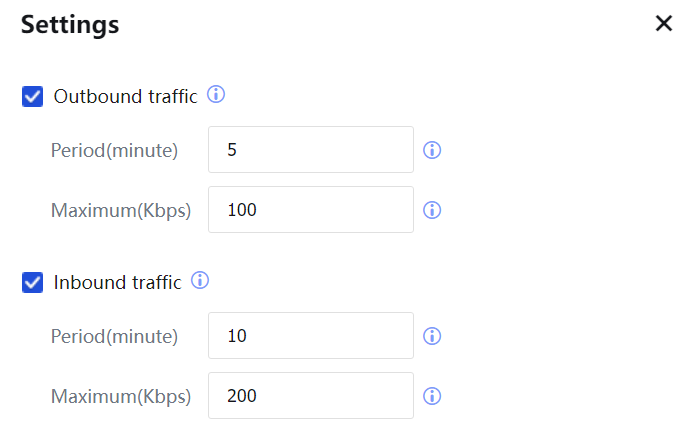Click the inbound Maximum field showing 200

[310, 396]
